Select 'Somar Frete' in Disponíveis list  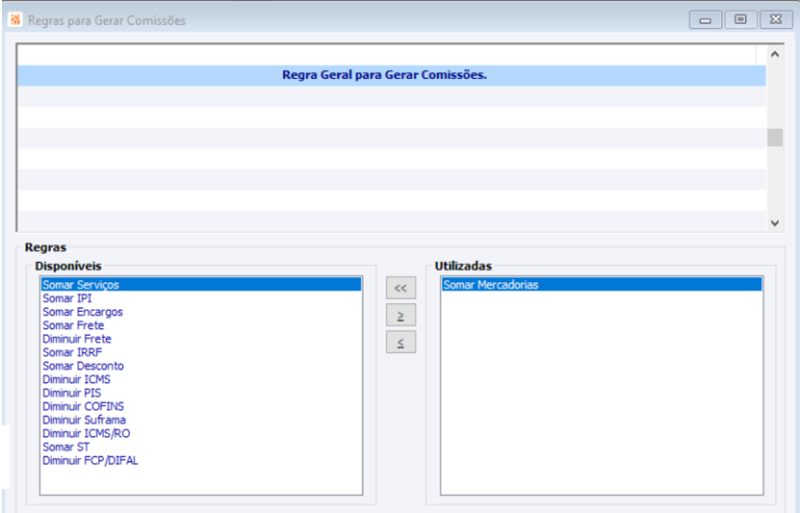click(201, 326)
